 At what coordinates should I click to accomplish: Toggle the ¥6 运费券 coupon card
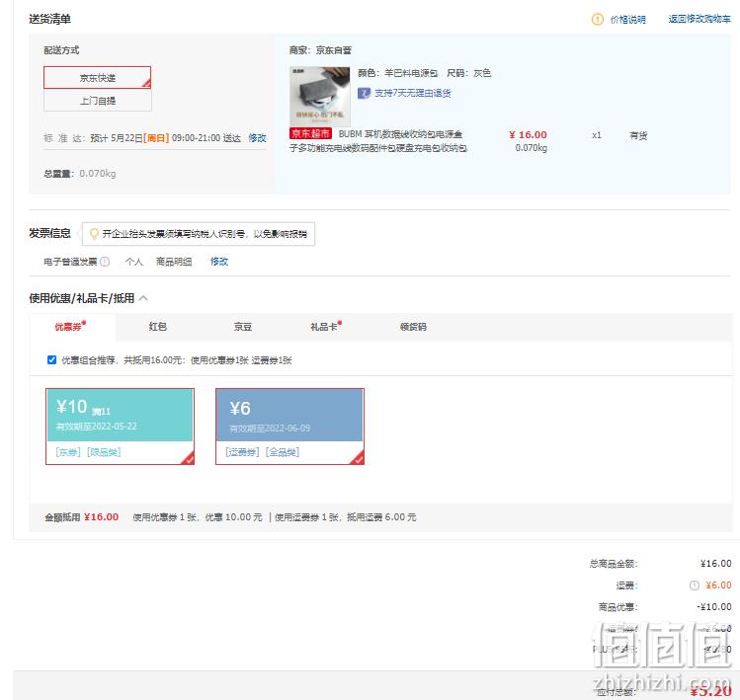[x=289, y=427]
